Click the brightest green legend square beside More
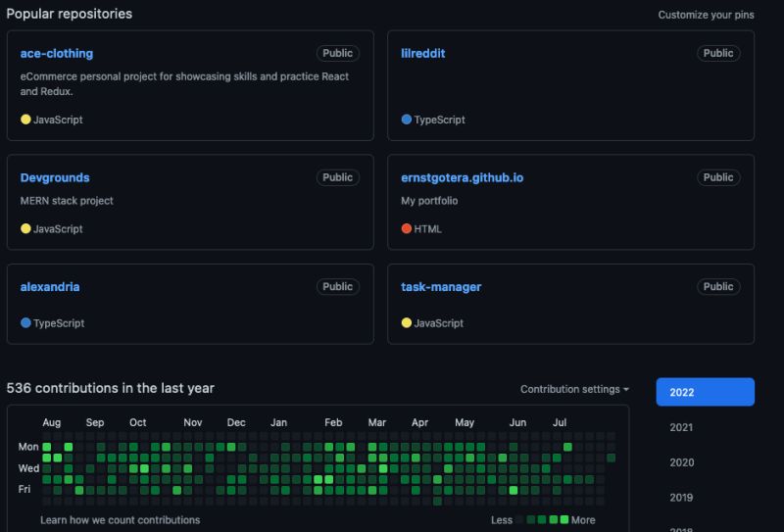784x532 pixels. pyautogui.click(x=564, y=519)
